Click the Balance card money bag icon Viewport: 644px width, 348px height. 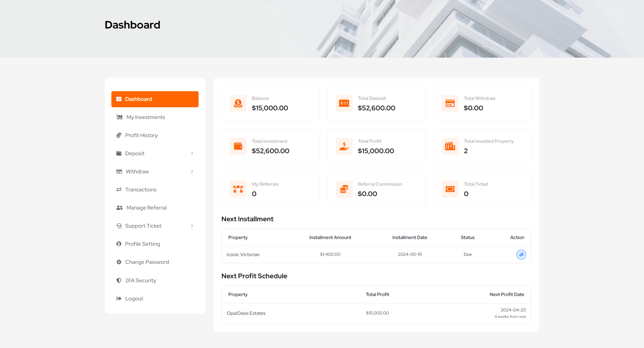238,103
